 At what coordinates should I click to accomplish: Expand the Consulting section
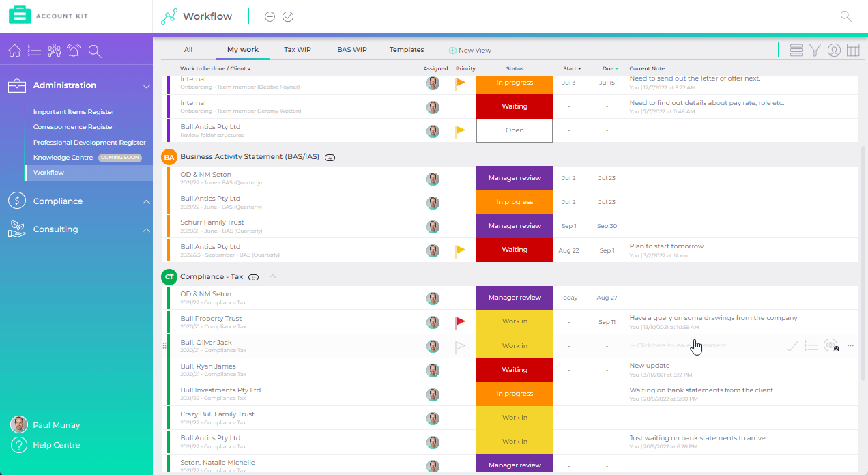coord(146,230)
